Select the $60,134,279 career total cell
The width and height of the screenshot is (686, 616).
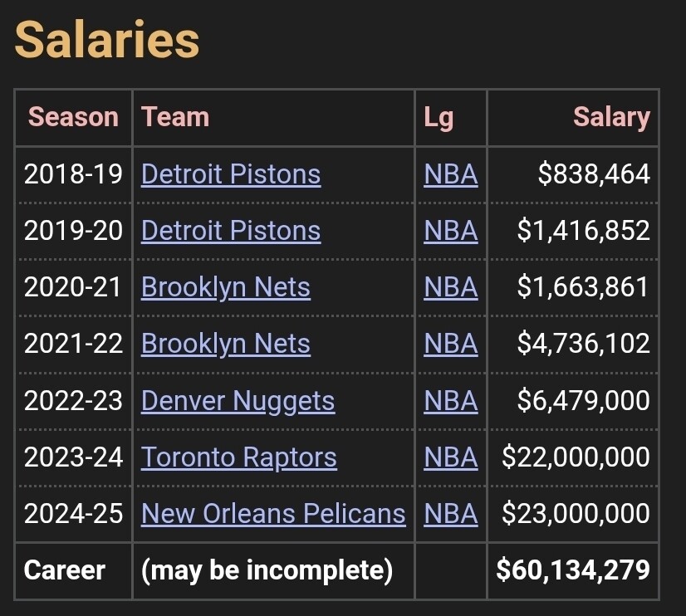(573, 570)
